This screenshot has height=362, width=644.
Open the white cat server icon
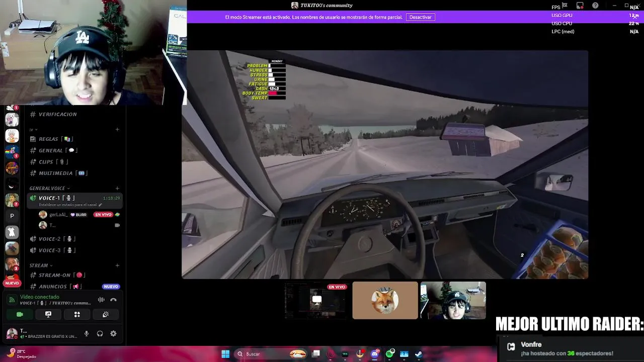pos(12,232)
